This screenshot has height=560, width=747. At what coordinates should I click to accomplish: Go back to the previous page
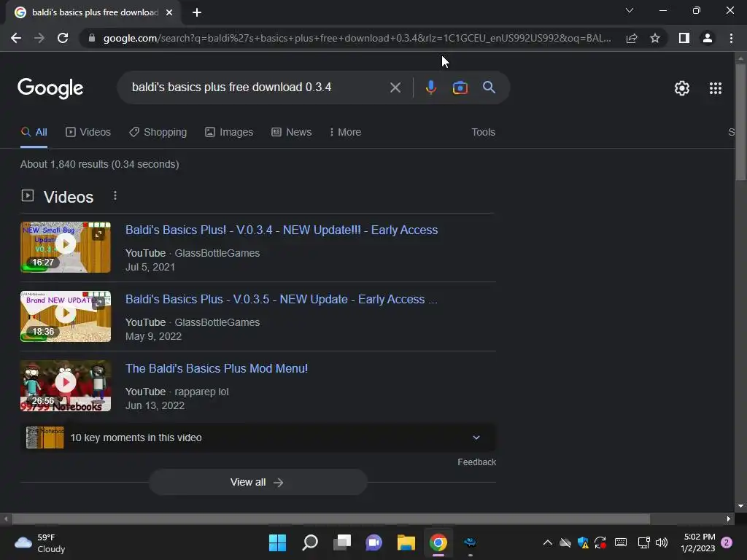tap(16, 38)
